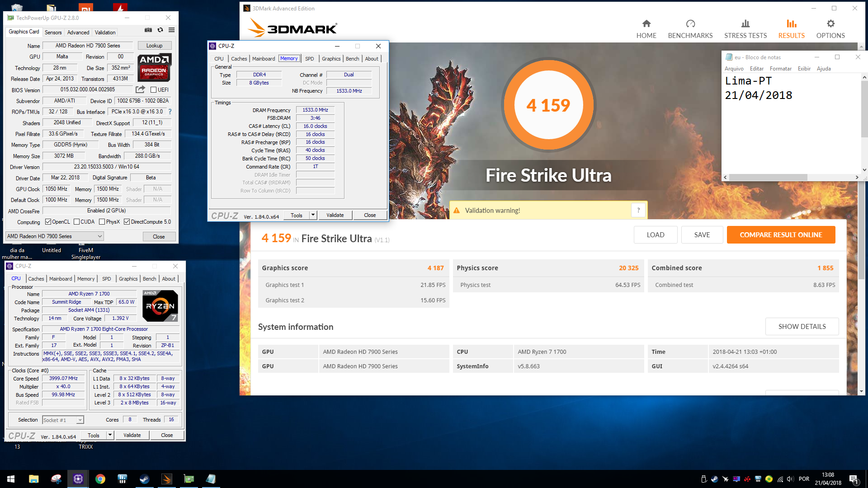Click COMPARE RESULT ONLINE button

(781, 235)
